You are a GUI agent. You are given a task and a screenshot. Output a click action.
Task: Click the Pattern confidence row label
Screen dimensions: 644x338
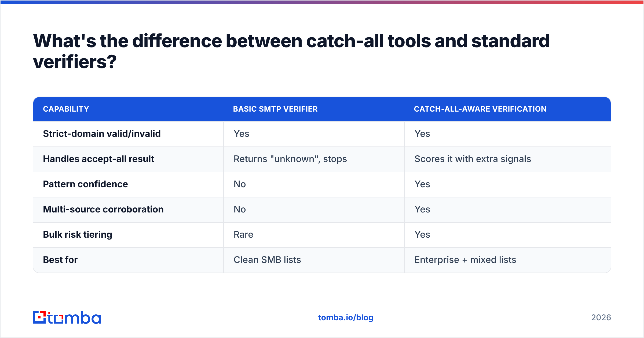point(85,184)
